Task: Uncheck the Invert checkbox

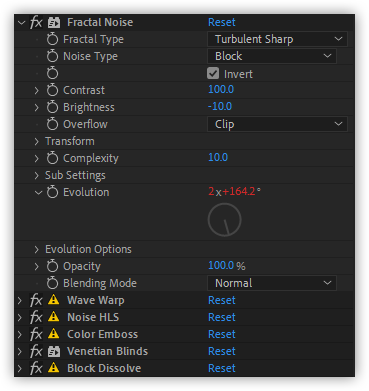Action: point(213,73)
